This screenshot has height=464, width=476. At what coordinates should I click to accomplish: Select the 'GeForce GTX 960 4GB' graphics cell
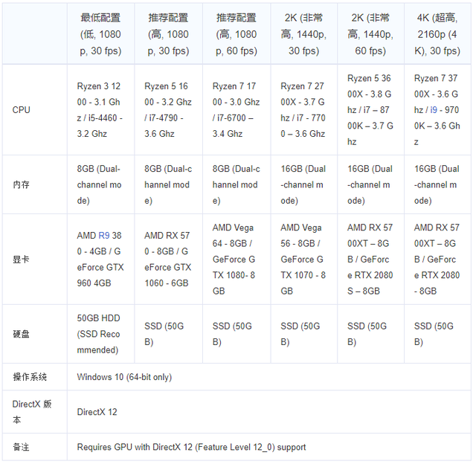pos(101,260)
